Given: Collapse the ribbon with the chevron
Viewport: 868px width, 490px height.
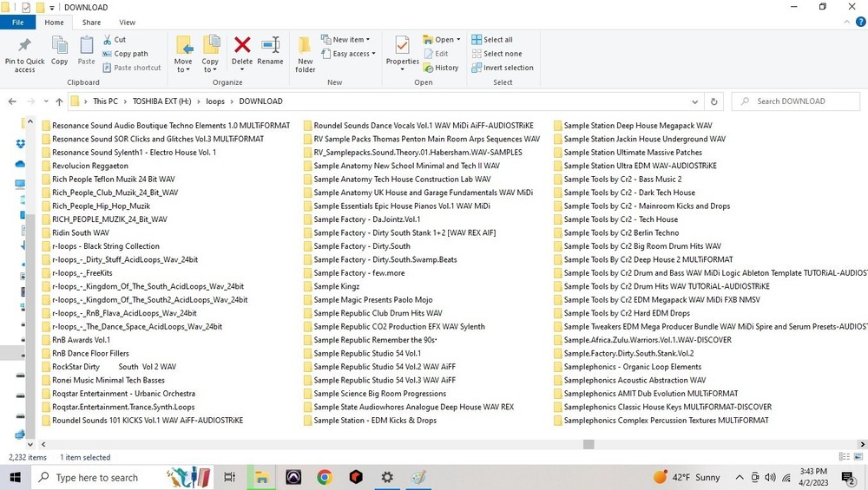Looking at the screenshot, I should pyautogui.click(x=847, y=23).
